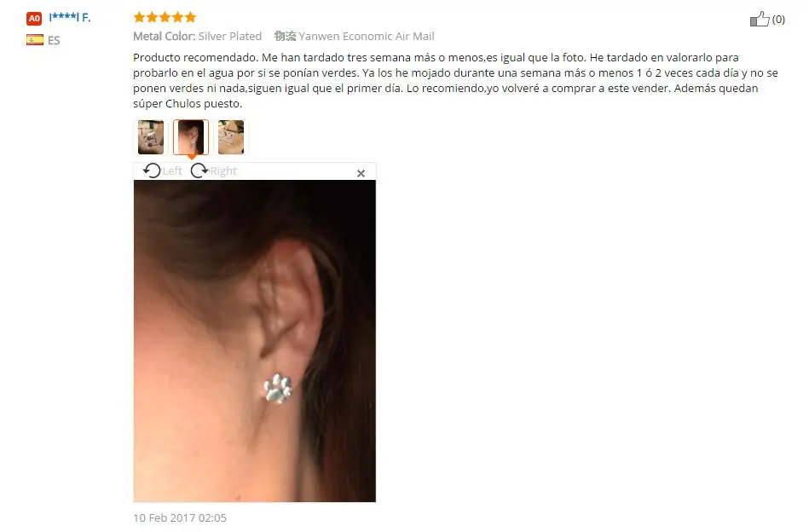
Task: Click the Yanwen Economic Air Mail text
Action: click(x=367, y=36)
